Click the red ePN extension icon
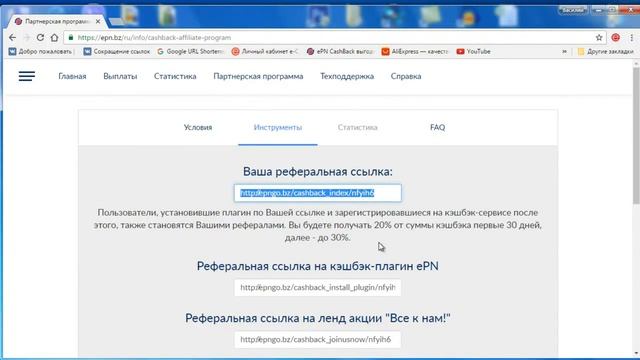This screenshot has height=360, width=640. coord(616,38)
